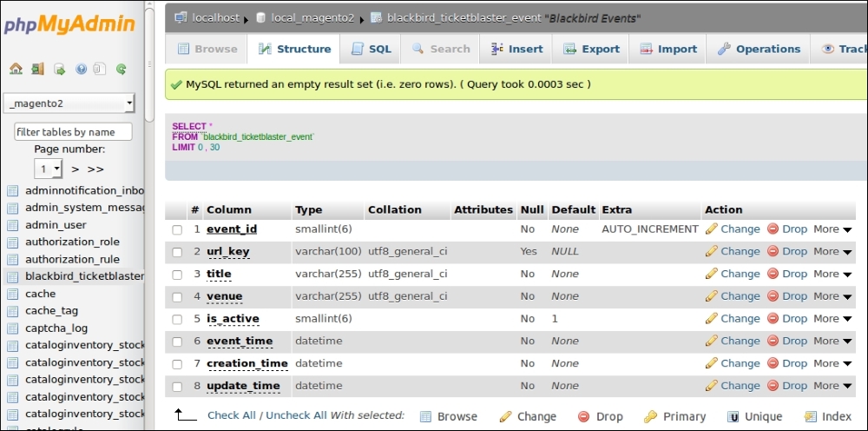868x431 pixels.
Task: Open the Page number dropdown
Action: tap(48, 169)
